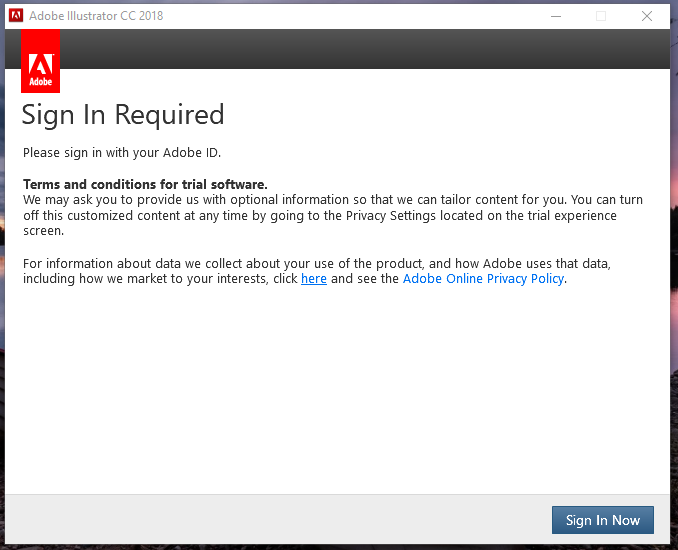Viewport: 678px width, 550px height.
Task: Minimize the Adobe Illustrator window
Action: (556, 15)
